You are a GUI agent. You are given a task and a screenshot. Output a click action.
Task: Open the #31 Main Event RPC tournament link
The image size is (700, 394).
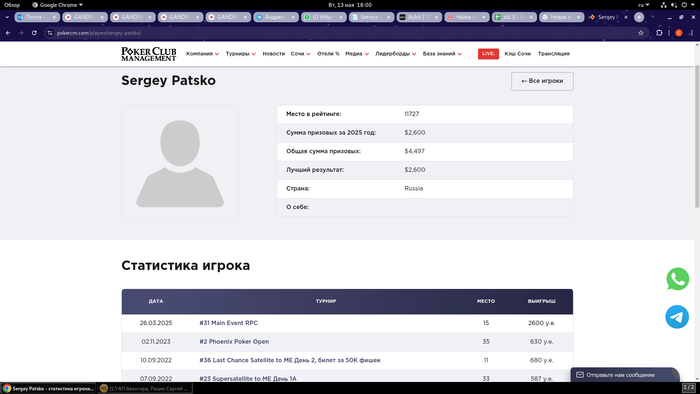coord(228,323)
